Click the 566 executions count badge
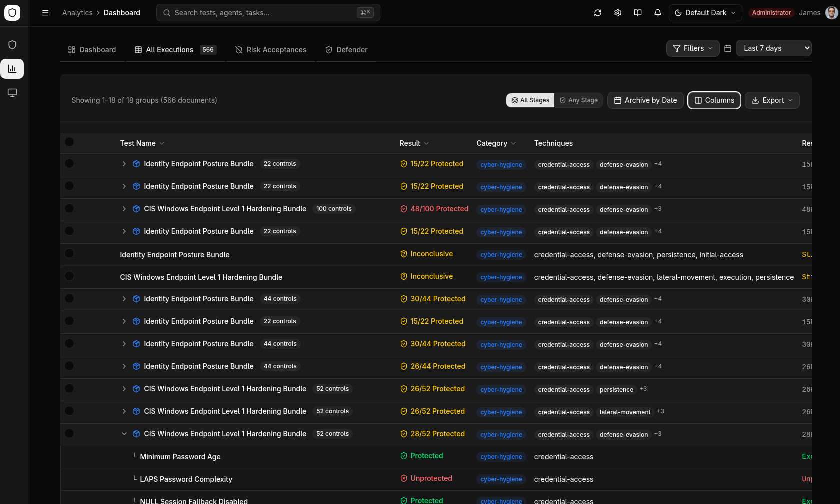 tap(208, 50)
